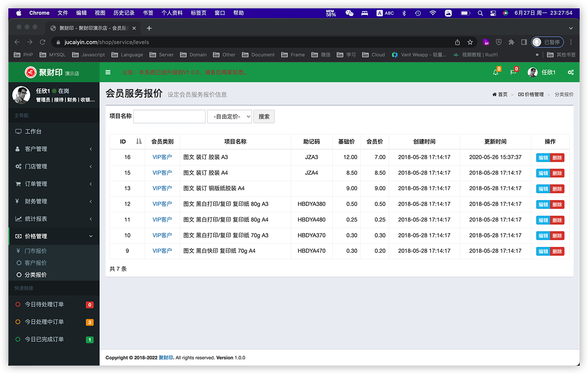Open the tab search dropdown arrow
Image resolution: width=588 pixels, height=374 pixels.
tap(571, 28)
